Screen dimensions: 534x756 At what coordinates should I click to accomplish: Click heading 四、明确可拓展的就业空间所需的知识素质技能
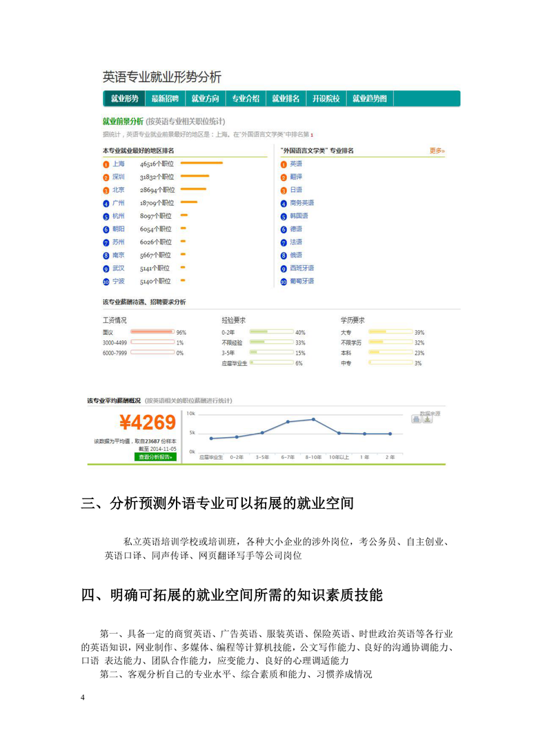click(x=232, y=595)
